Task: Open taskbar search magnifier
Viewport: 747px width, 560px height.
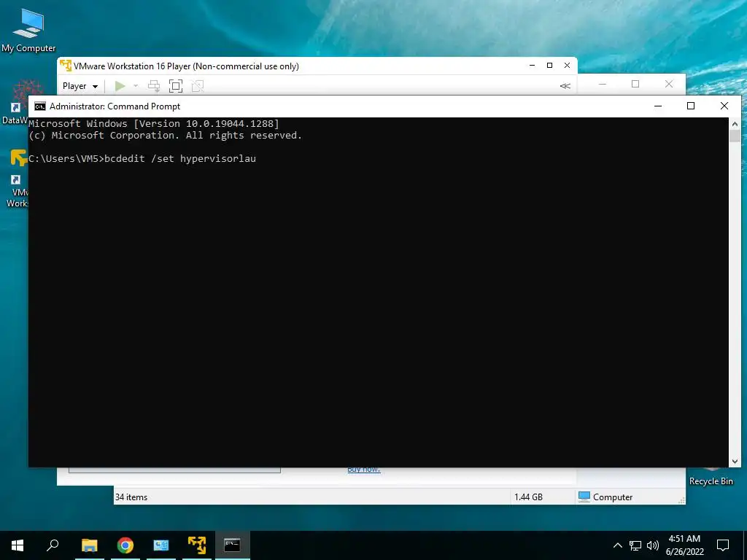Action: coord(53,545)
